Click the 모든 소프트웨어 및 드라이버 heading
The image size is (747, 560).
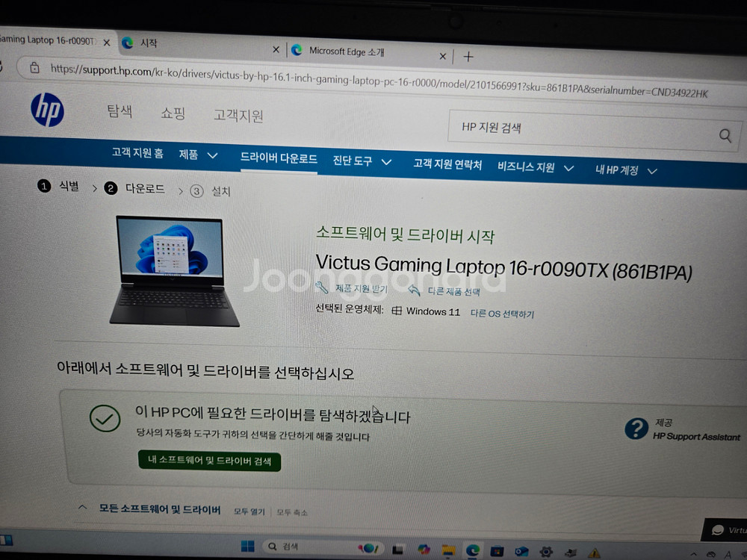(160, 509)
